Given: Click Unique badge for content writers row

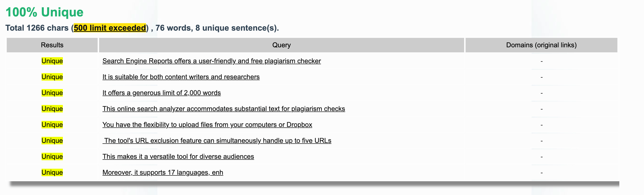Looking at the screenshot, I should 52,77.
